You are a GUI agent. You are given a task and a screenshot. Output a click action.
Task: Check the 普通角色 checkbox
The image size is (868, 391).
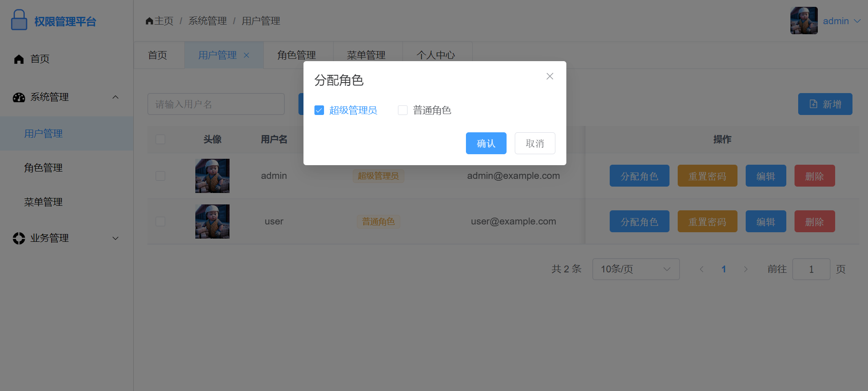(x=403, y=110)
